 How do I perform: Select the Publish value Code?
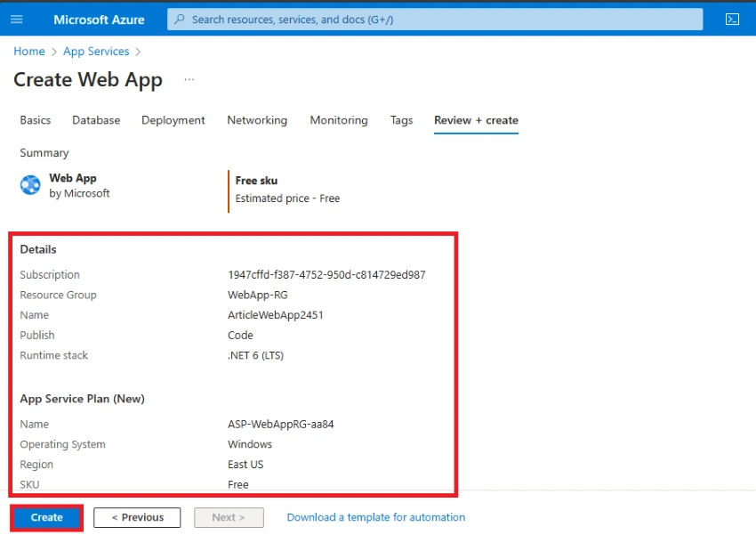click(x=240, y=335)
